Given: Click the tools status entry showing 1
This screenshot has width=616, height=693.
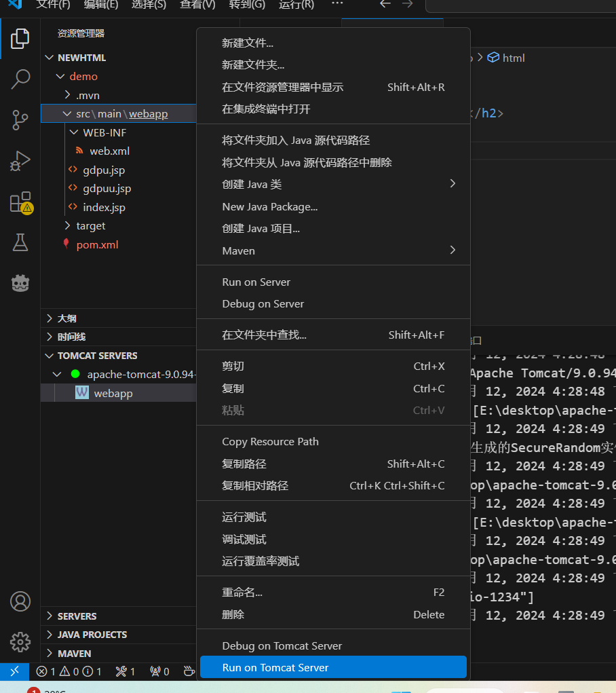Looking at the screenshot, I should pyautogui.click(x=125, y=672).
